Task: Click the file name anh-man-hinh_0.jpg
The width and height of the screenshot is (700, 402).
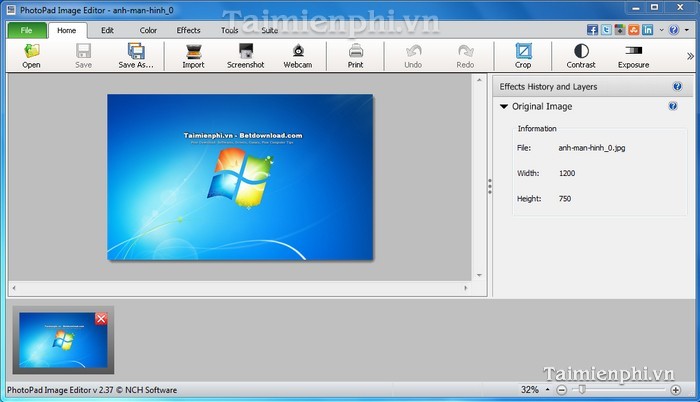Action: click(592, 148)
